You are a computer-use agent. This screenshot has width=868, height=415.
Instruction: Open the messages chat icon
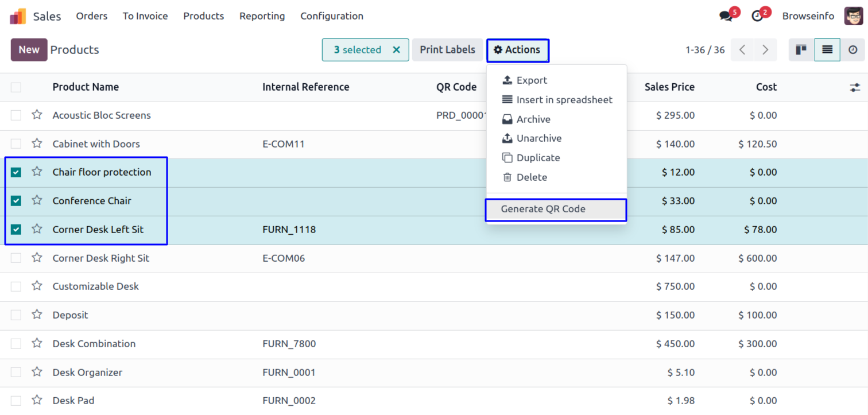pyautogui.click(x=726, y=16)
